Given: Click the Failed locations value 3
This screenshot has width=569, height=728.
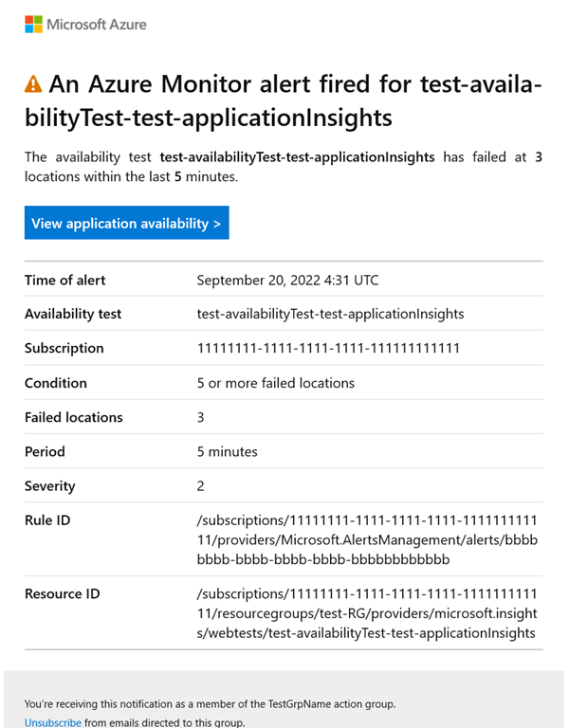Looking at the screenshot, I should [200, 417].
